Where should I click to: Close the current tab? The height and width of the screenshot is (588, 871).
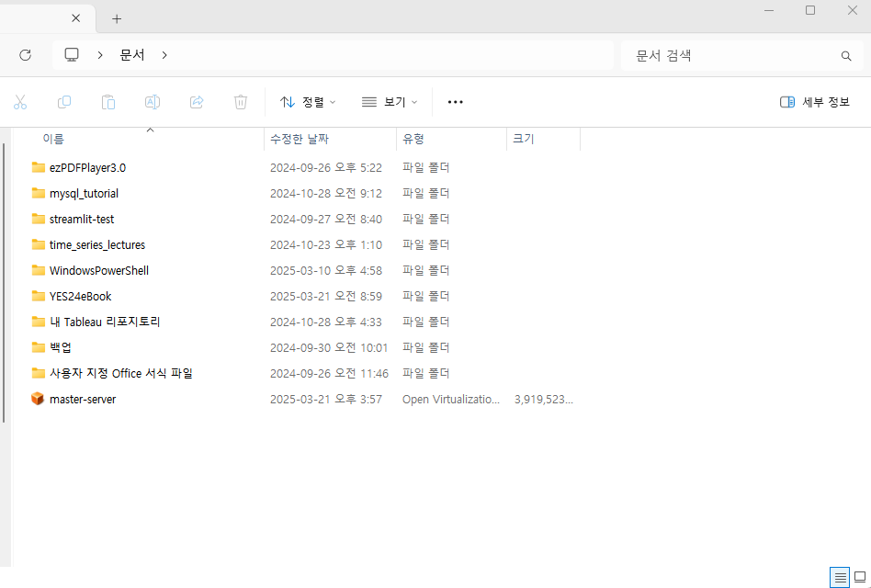click(x=76, y=18)
